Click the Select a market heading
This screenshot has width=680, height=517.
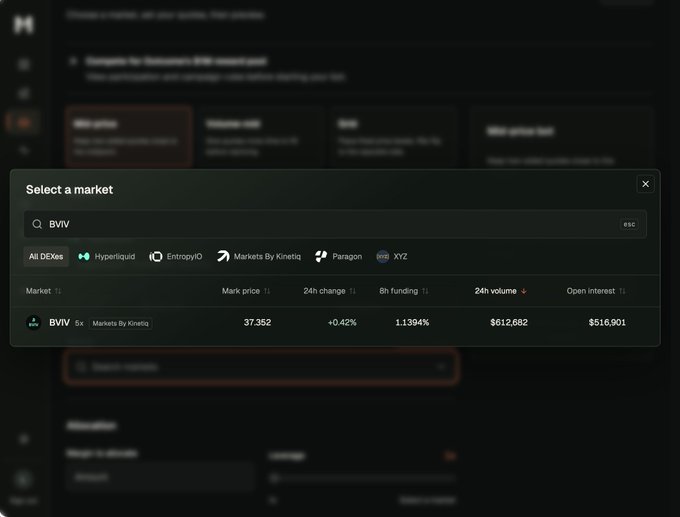[69, 190]
